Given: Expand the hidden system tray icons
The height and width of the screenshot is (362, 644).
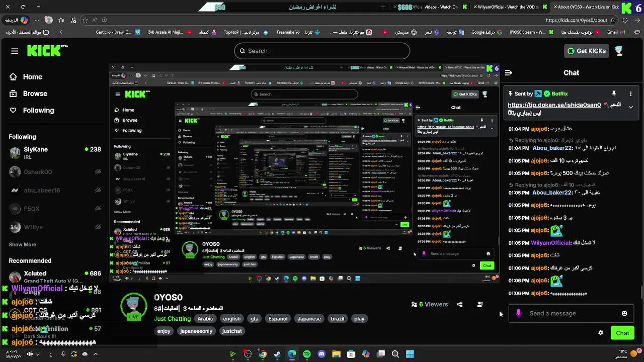Looking at the screenshot, I should pos(96,354).
